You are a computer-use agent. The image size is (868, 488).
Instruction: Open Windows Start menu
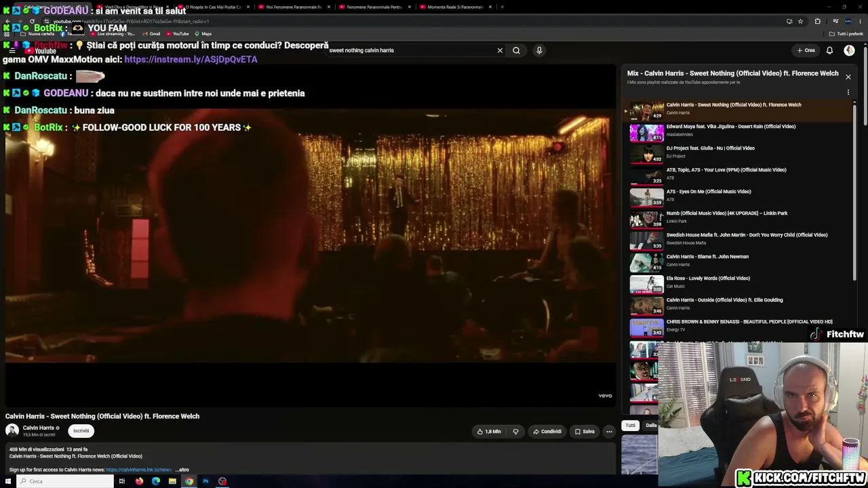[x=7, y=481]
